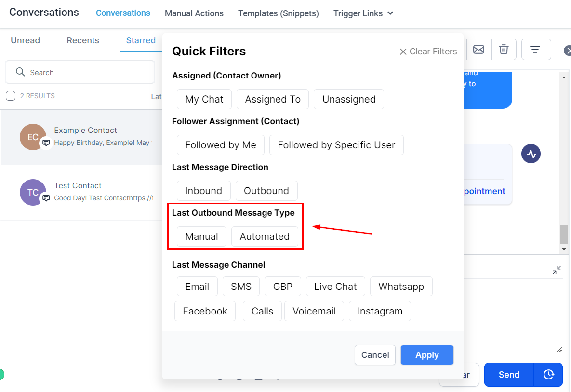Toggle the Voicemail channel filter
This screenshot has height=392, width=571.
[x=314, y=311]
